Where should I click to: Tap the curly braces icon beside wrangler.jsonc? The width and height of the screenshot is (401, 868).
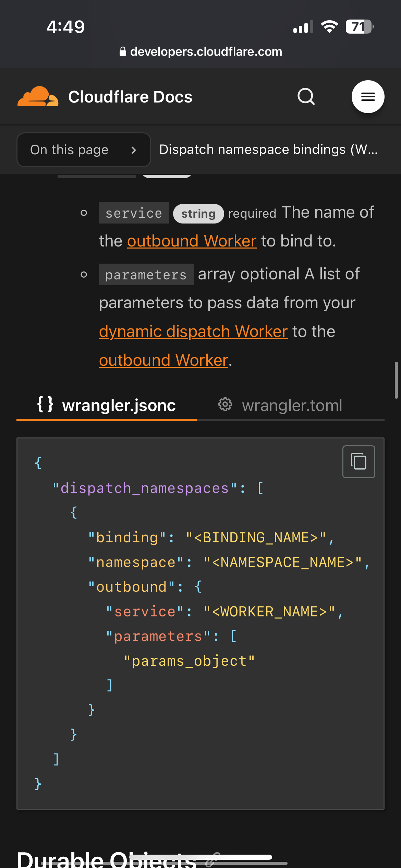[45, 405]
